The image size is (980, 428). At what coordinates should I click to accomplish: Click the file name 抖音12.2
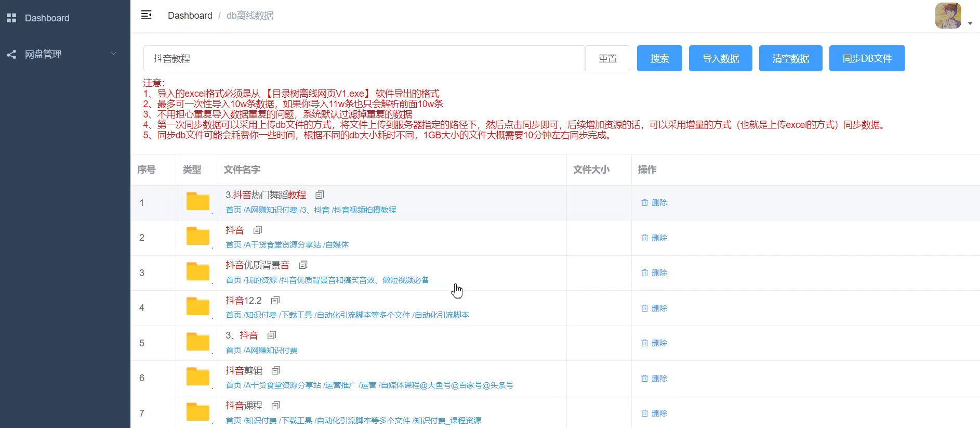click(243, 301)
